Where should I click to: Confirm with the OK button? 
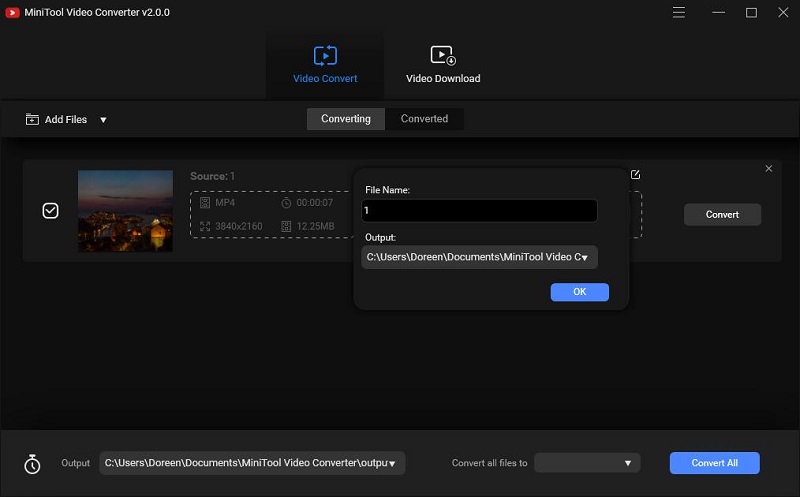(580, 292)
